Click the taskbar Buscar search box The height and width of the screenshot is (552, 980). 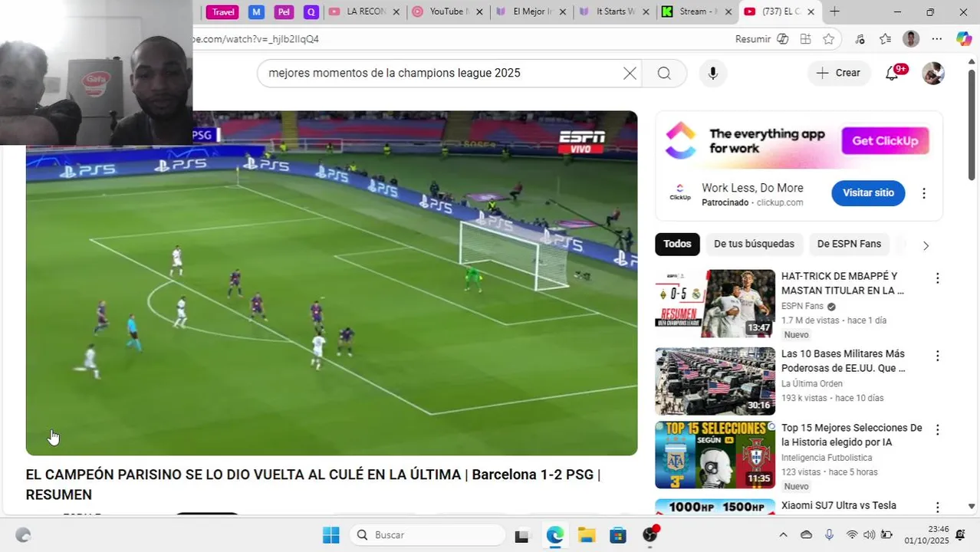(x=428, y=534)
